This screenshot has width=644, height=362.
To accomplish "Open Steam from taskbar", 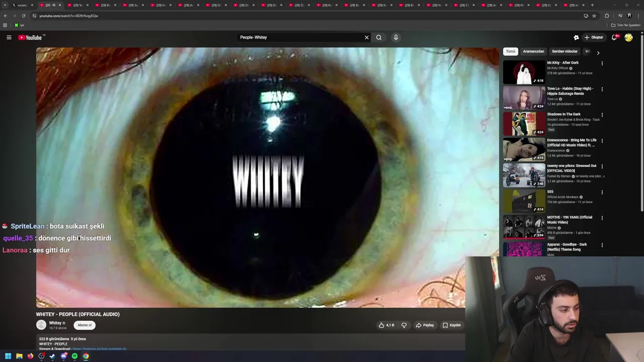I will click(x=52, y=356).
